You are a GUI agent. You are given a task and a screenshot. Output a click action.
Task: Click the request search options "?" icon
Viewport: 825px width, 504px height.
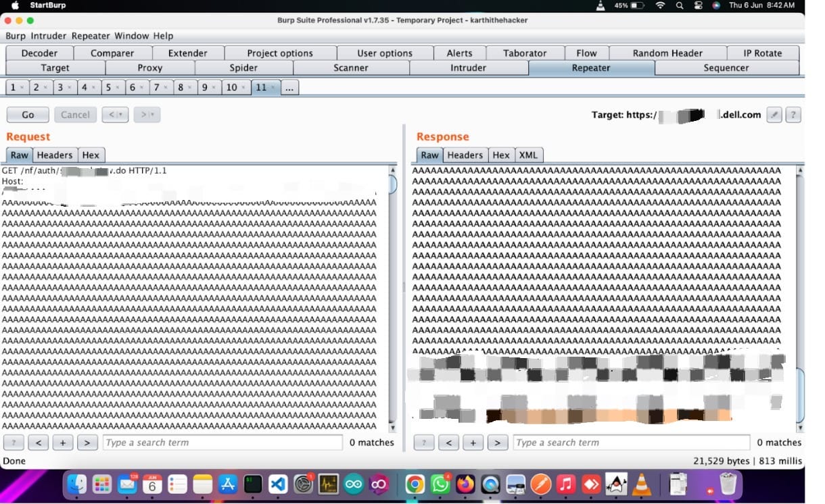(x=14, y=443)
